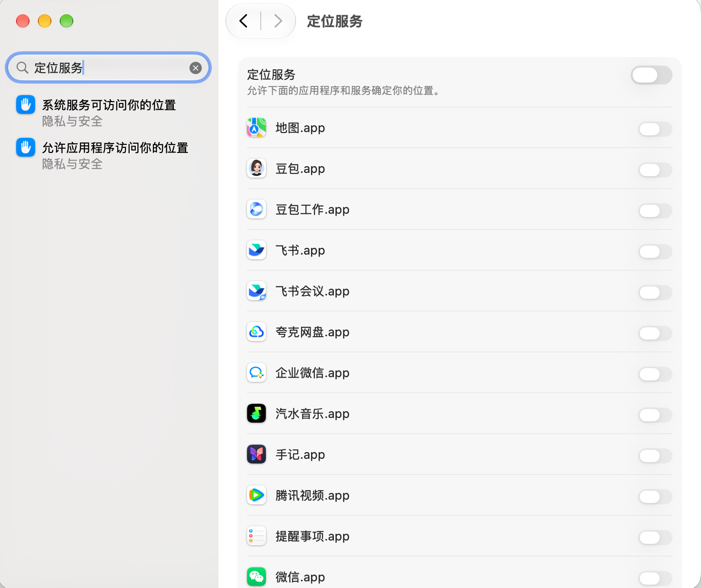Click the 夸克网盘.app cloud icon
Viewport: 701px width, 588px height.
256,332
